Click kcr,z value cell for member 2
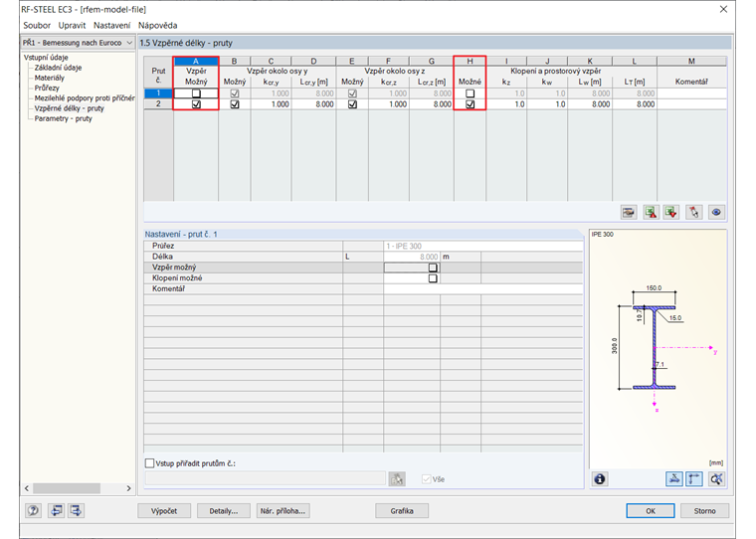 click(389, 104)
